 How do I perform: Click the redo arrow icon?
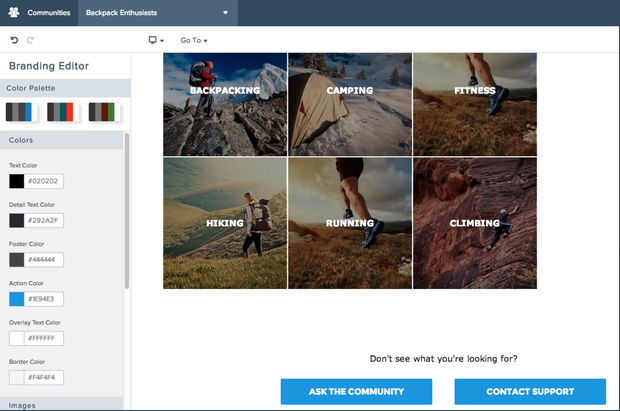pyautogui.click(x=30, y=40)
